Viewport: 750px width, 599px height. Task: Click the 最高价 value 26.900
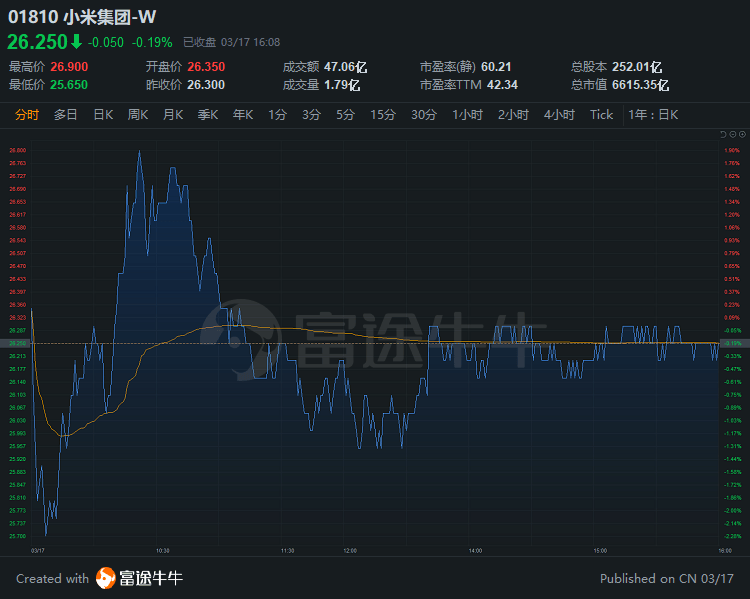click(x=69, y=67)
